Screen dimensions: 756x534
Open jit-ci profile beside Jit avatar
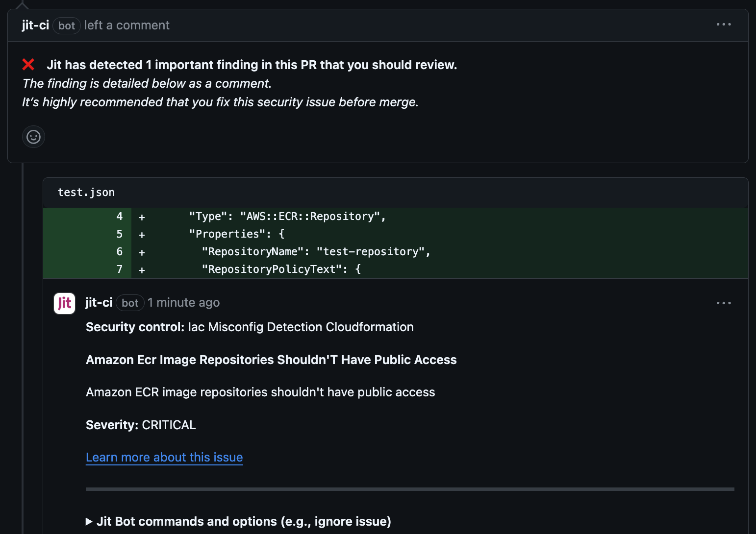[x=99, y=303]
